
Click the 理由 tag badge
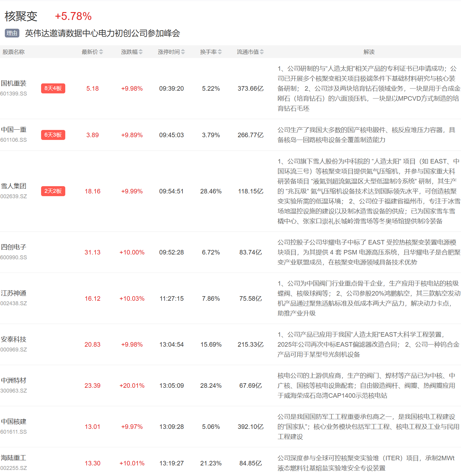tap(12, 33)
